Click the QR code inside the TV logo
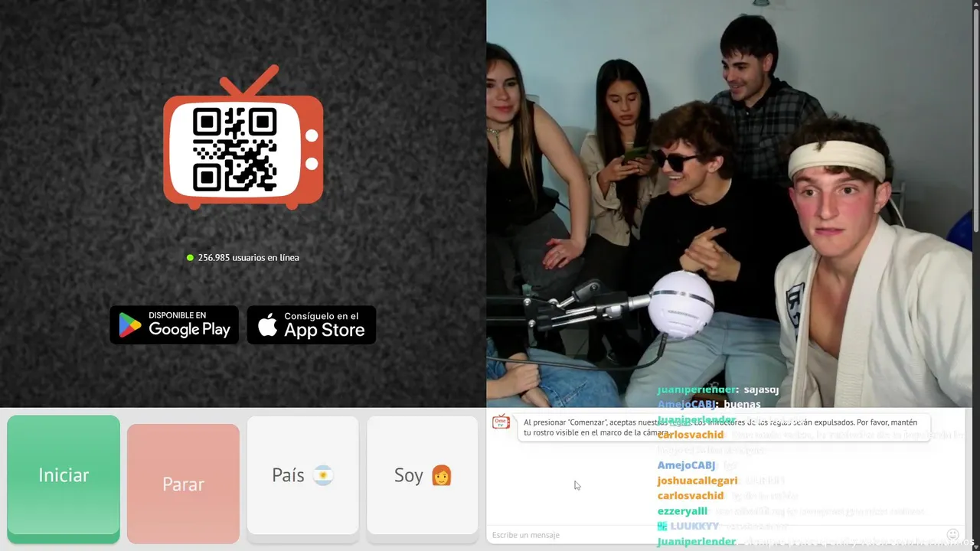 [x=234, y=149]
